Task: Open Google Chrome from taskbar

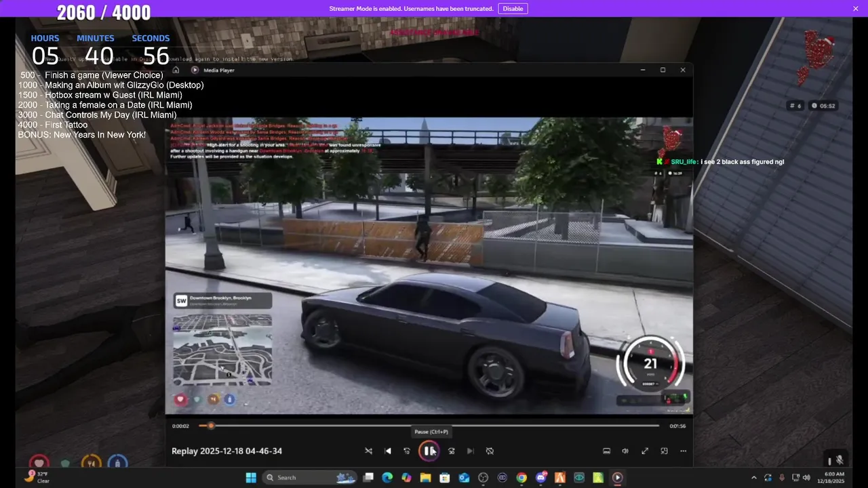Action: [x=521, y=477]
